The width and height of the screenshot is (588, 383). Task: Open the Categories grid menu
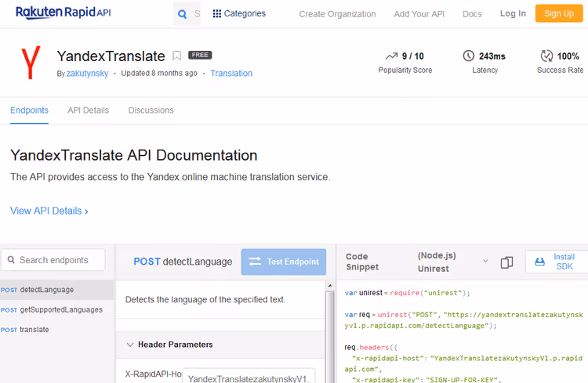[239, 13]
